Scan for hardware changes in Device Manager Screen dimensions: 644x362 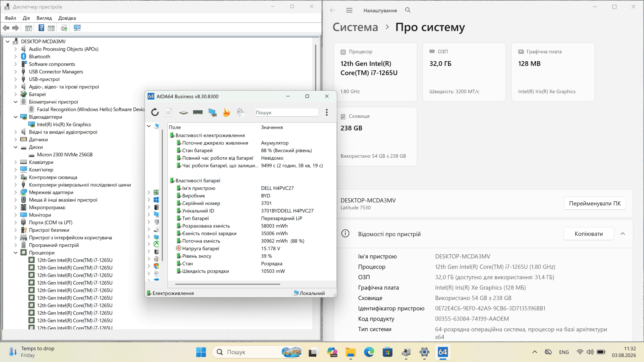pyautogui.click(x=77, y=28)
